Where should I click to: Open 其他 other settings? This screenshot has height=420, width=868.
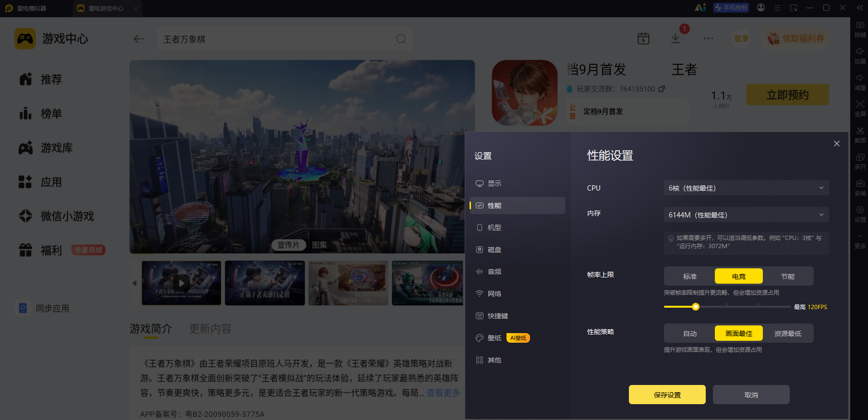pyautogui.click(x=518, y=360)
